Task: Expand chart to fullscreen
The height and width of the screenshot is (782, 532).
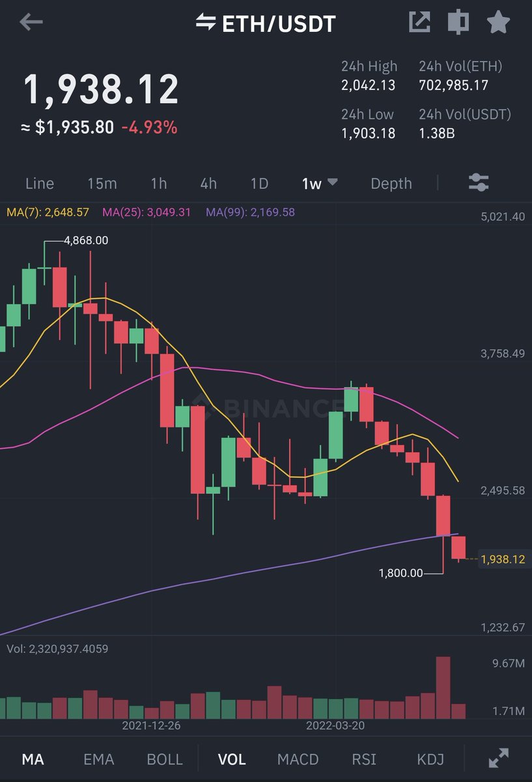Action: click(x=498, y=758)
